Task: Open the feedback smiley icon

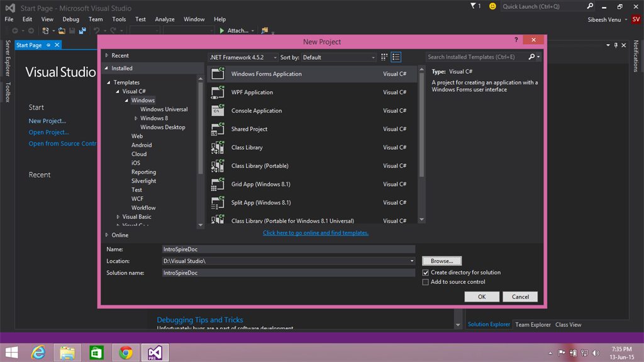Action: [x=492, y=6]
